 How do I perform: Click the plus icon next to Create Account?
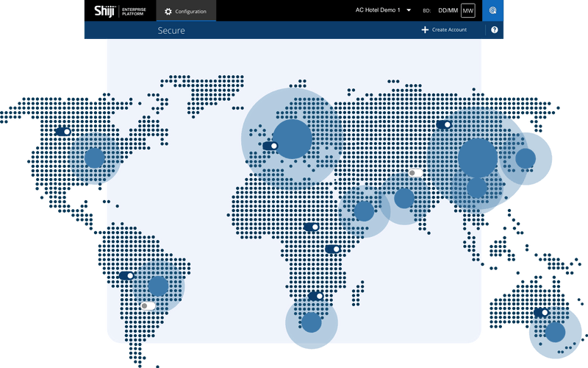pyautogui.click(x=425, y=29)
